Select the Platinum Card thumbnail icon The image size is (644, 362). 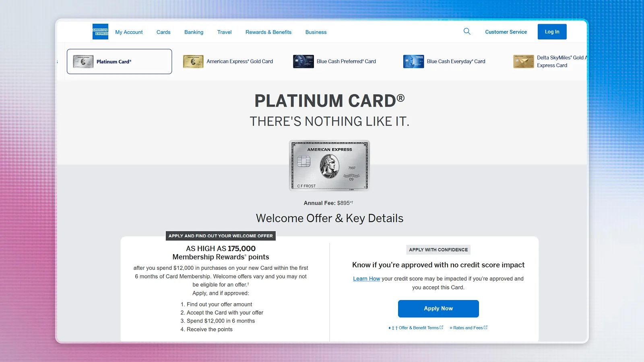click(x=83, y=62)
